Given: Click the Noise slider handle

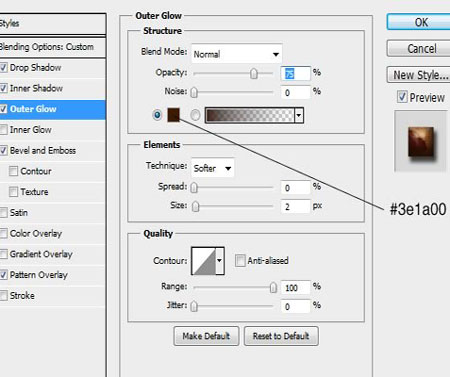Looking at the screenshot, I should (194, 92).
